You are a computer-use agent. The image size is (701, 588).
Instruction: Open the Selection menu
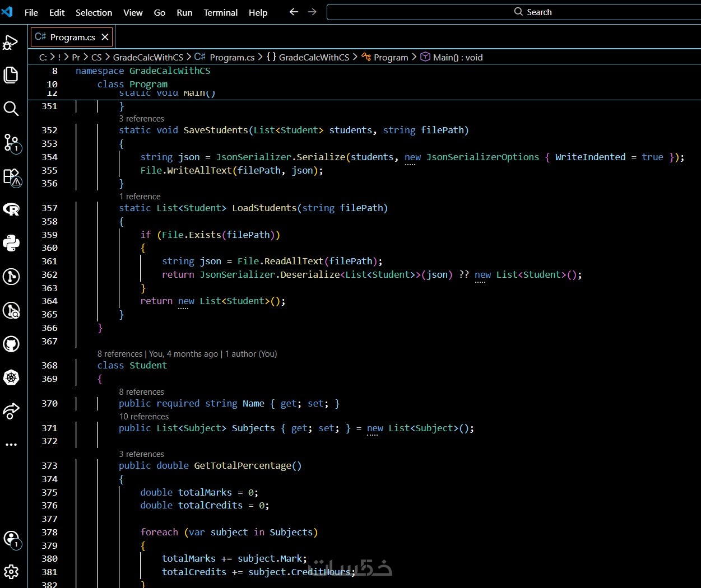tap(94, 12)
